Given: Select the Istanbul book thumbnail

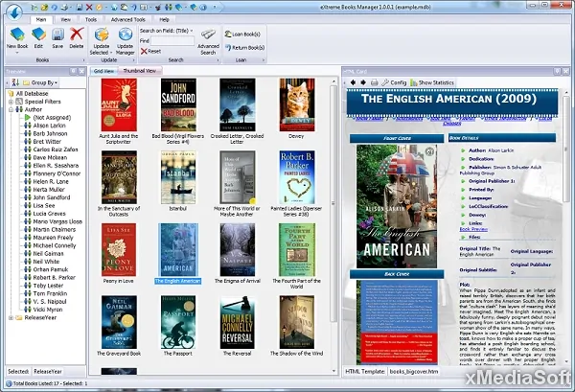Looking at the screenshot, I should click(x=178, y=177).
